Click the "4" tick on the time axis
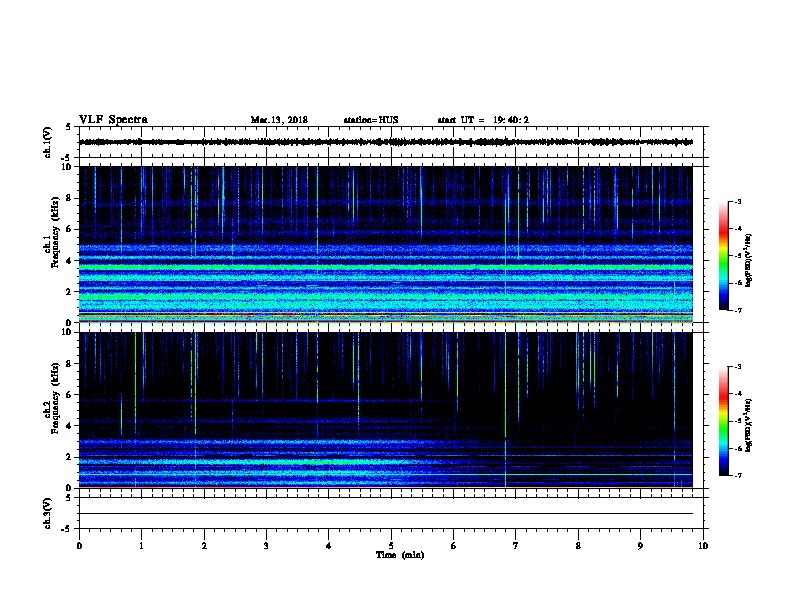This screenshot has height=612, width=792. click(x=329, y=546)
